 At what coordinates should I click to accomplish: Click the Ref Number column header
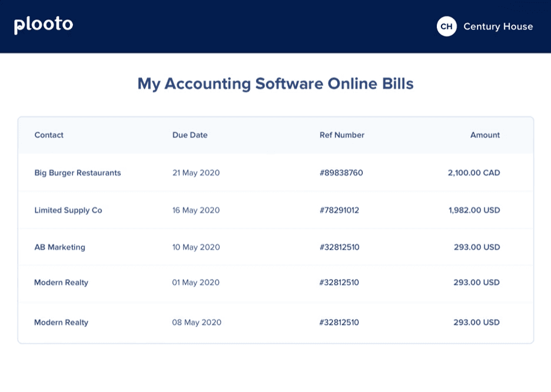tap(341, 135)
